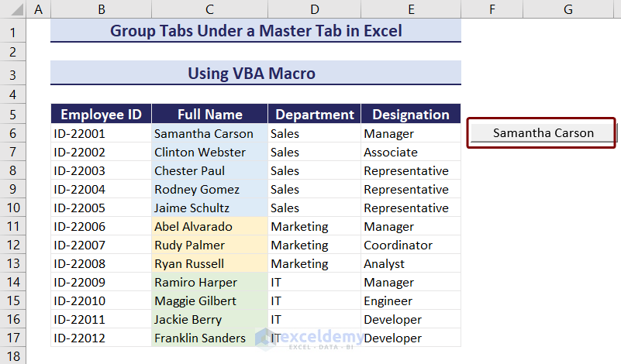
Task: Click the Designation header cell
Action: [x=410, y=115]
